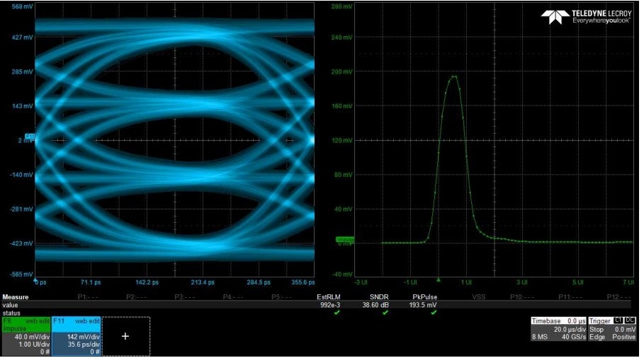644x358 pixels.
Task: Select the empty P1 measurement slot
Action: 86,297
